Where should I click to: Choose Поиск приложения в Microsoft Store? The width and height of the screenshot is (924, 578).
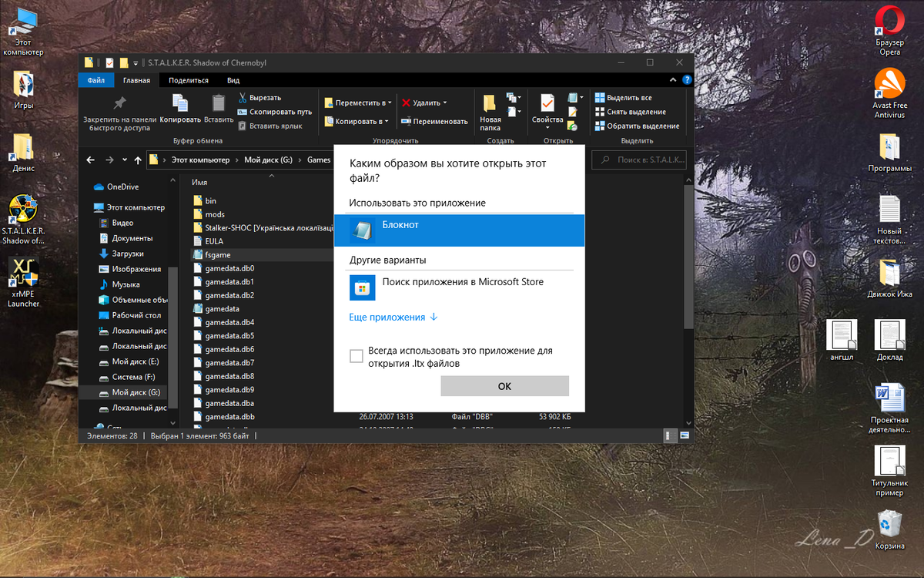click(x=459, y=287)
